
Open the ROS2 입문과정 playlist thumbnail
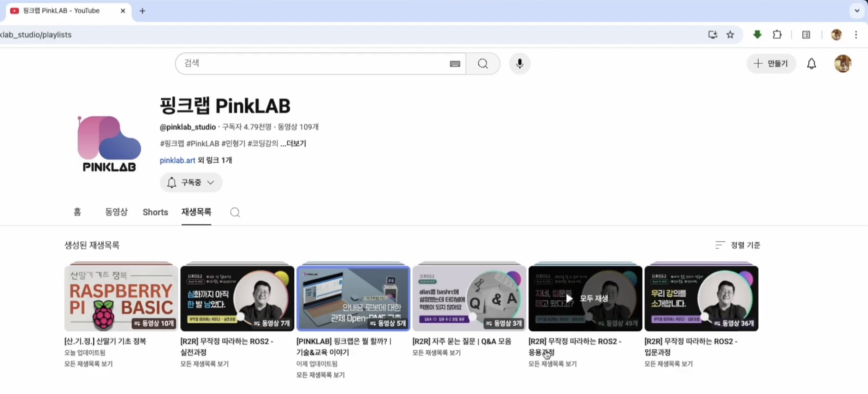701,298
